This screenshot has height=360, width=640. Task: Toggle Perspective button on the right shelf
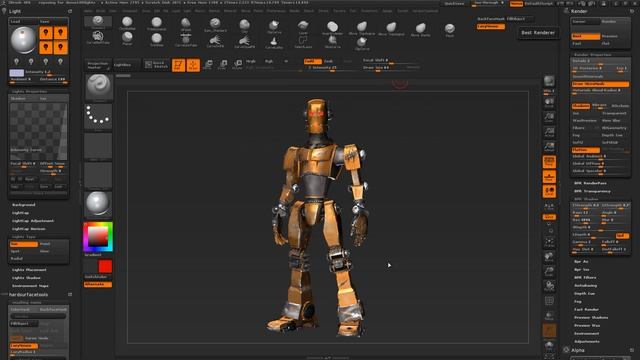tap(549, 162)
